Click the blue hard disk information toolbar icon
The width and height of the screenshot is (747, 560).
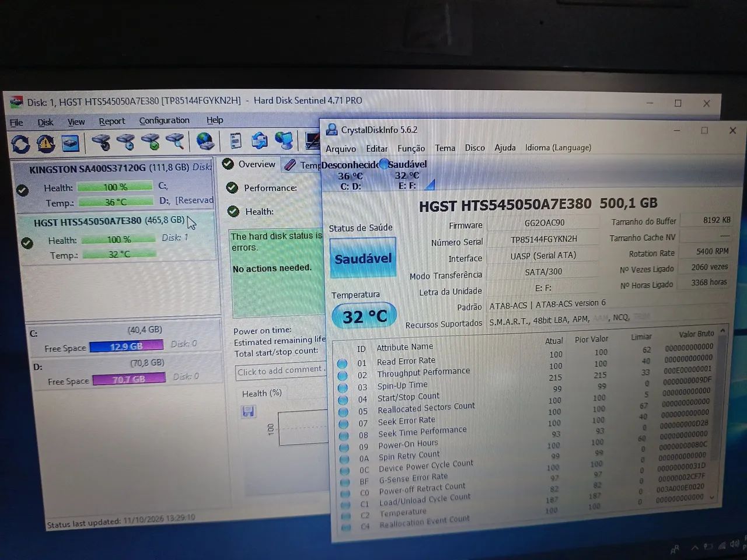pyautogui.click(x=70, y=143)
